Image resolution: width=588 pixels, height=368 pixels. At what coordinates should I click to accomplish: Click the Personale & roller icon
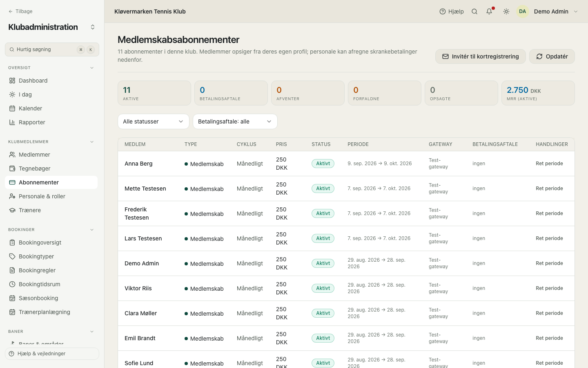click(x=12, y=196)
